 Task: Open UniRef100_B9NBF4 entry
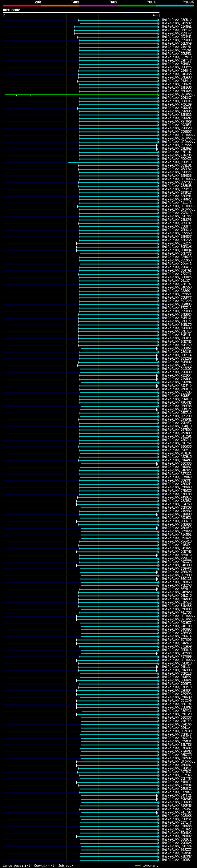[x=176, y=396]
